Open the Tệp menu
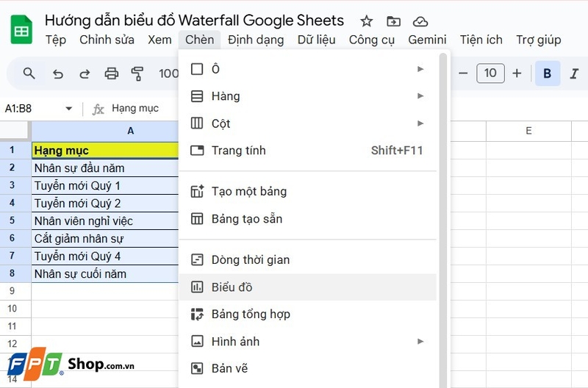 pos(56,40)
